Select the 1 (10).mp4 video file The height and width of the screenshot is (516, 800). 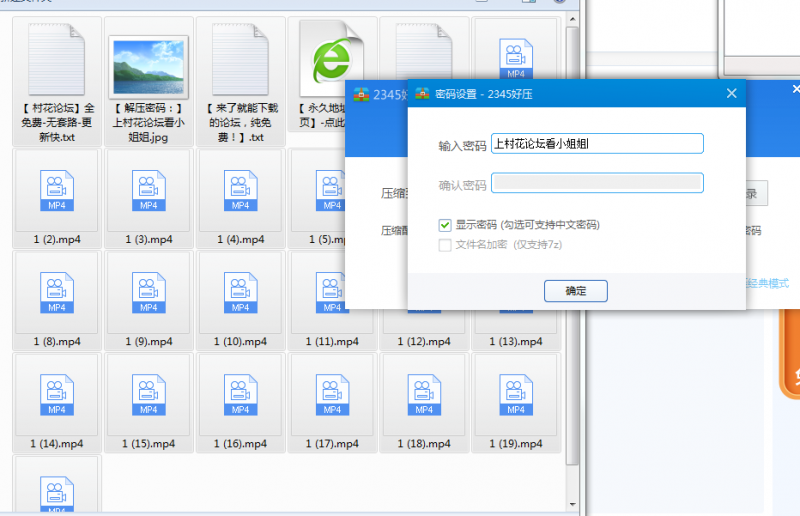click(240, 292)
